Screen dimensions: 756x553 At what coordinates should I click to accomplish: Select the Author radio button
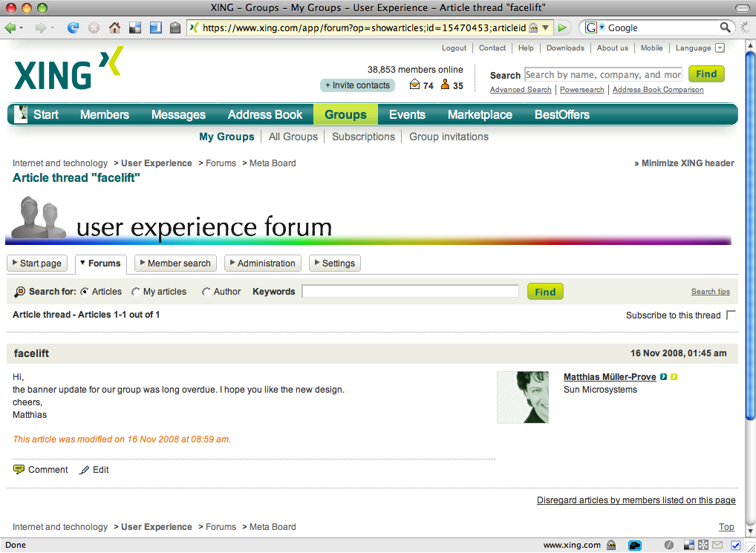(x=206, y=292)
